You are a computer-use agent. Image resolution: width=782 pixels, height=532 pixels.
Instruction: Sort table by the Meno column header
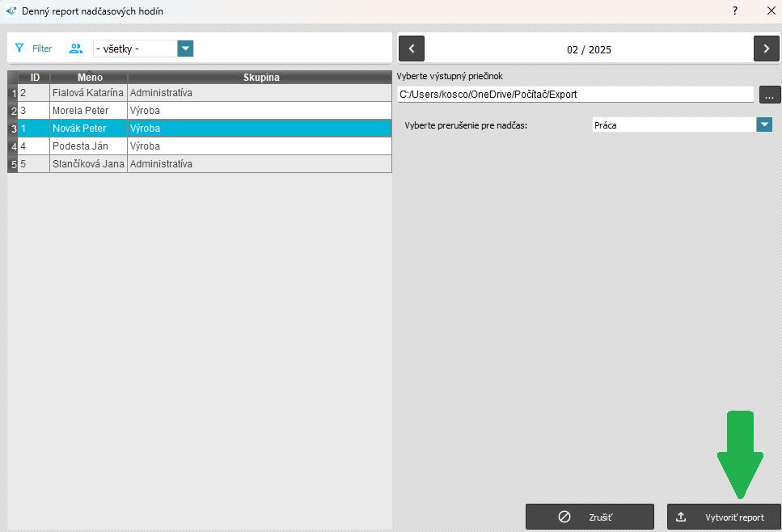[89, 78]
